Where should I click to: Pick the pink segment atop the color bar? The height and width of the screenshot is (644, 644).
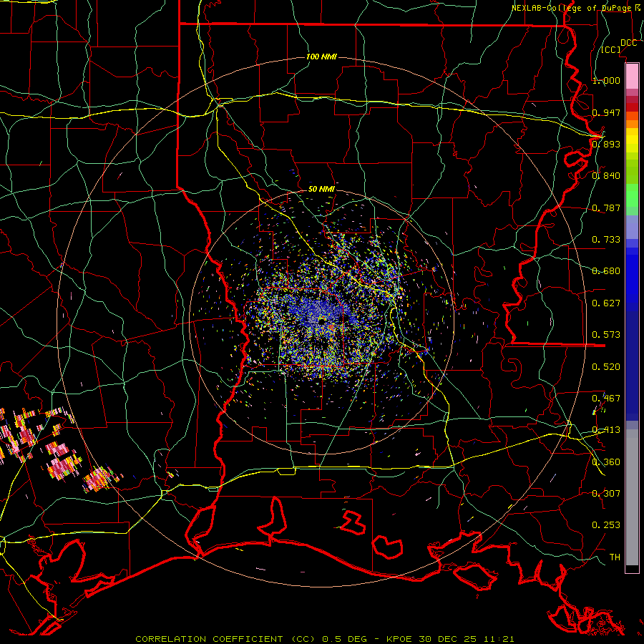(632, 76)
